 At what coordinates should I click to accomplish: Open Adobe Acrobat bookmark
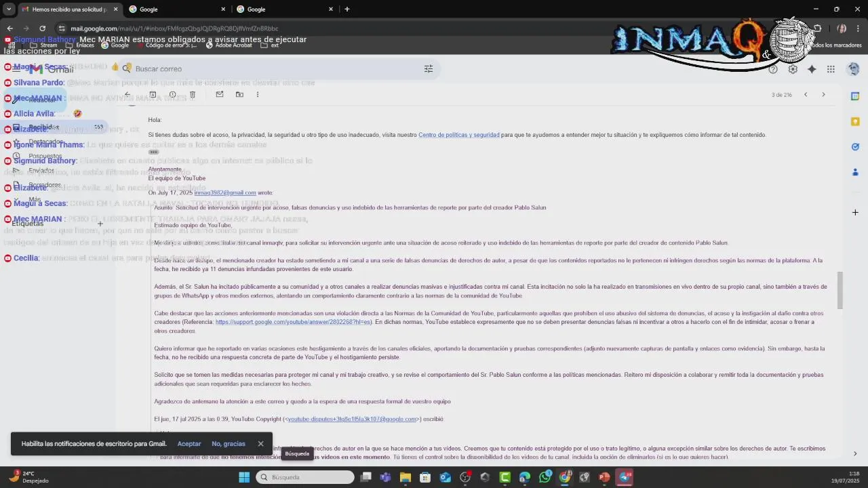coord(229,45)
